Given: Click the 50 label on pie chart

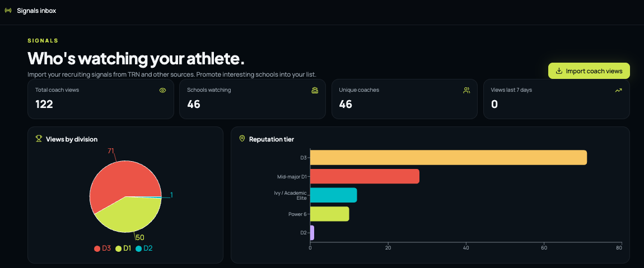Looking at the screenshot, I should pyautogui.click(x=139, y=237).
